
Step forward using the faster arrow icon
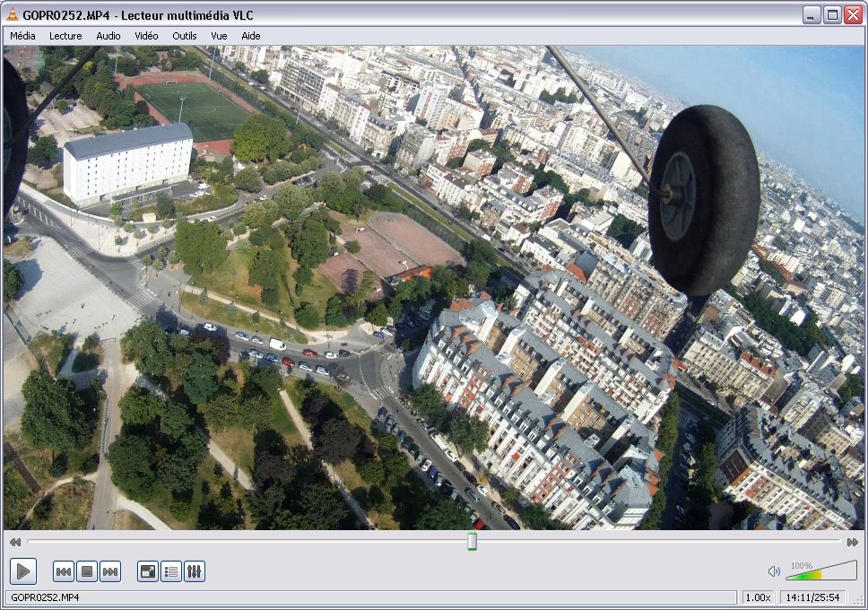coord(853,542)
